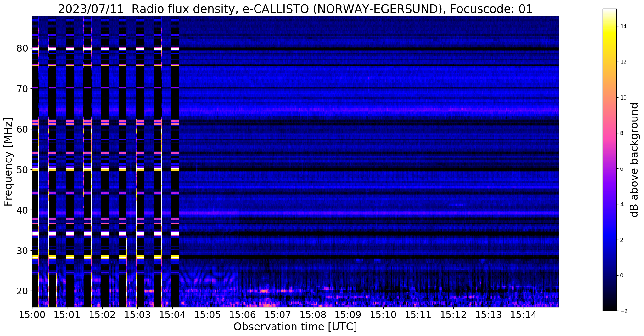The image size is (644, 336).
Task: Click the colorbar value 6
Action: pyautogui.click(x=621, y=169)
